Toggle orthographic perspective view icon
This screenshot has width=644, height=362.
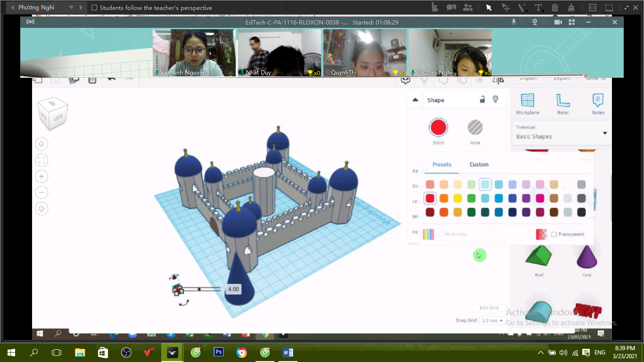(x=41, y=208)
